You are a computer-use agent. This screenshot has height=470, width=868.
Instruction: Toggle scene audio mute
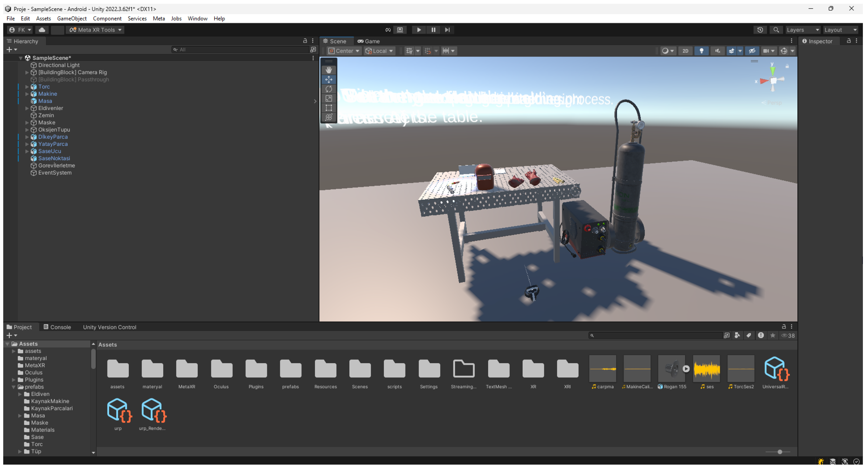coord(717,51)
